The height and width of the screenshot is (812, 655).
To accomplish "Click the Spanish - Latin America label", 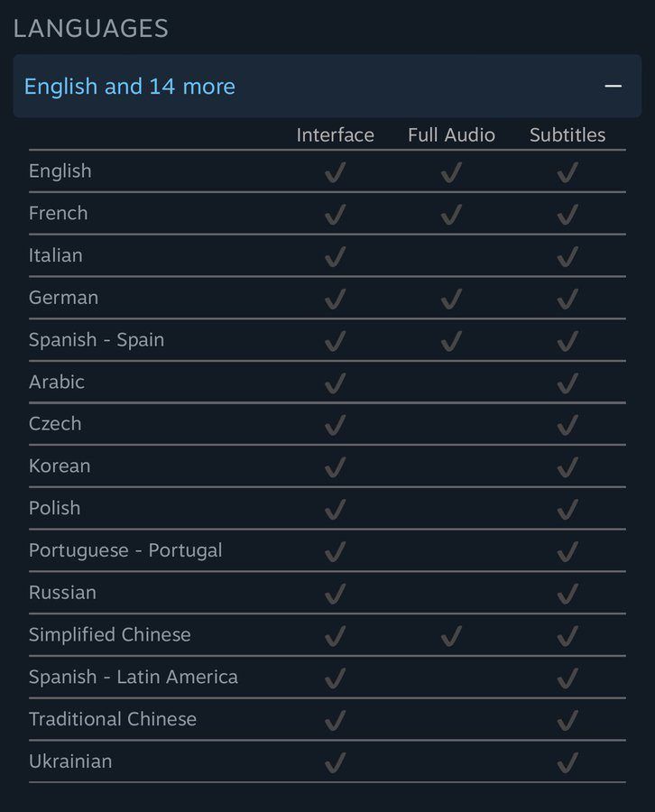I will click(134, 677).
